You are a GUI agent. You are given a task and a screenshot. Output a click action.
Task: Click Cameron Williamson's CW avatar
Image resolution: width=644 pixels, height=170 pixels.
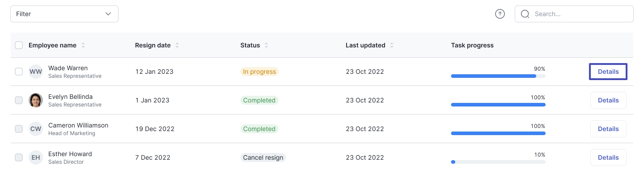(x=36, y=129)
